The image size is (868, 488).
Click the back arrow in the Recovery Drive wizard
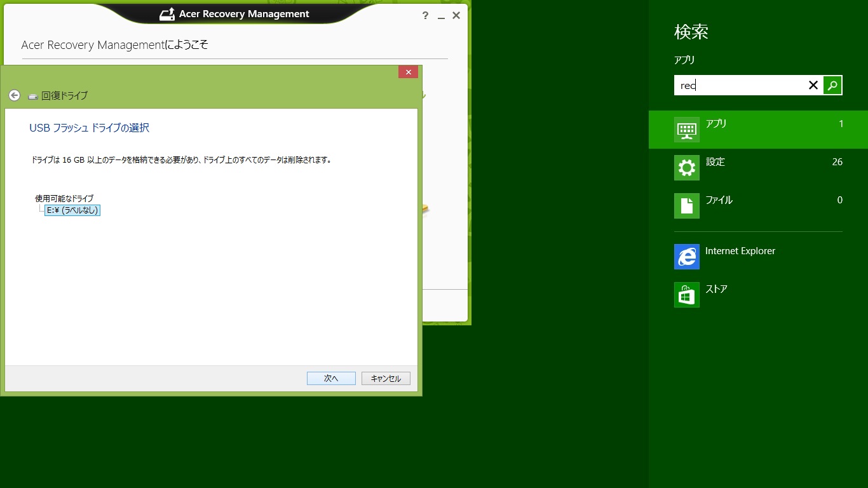[x=15, y=95]
